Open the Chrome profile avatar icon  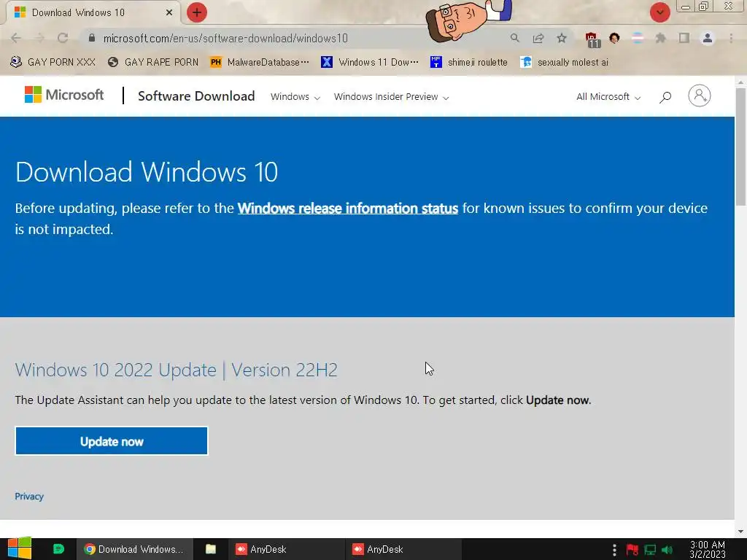tap(708, 38)
